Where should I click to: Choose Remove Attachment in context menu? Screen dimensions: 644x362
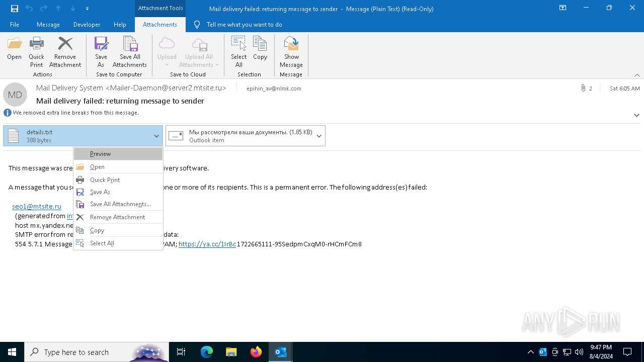coord(118,217)
